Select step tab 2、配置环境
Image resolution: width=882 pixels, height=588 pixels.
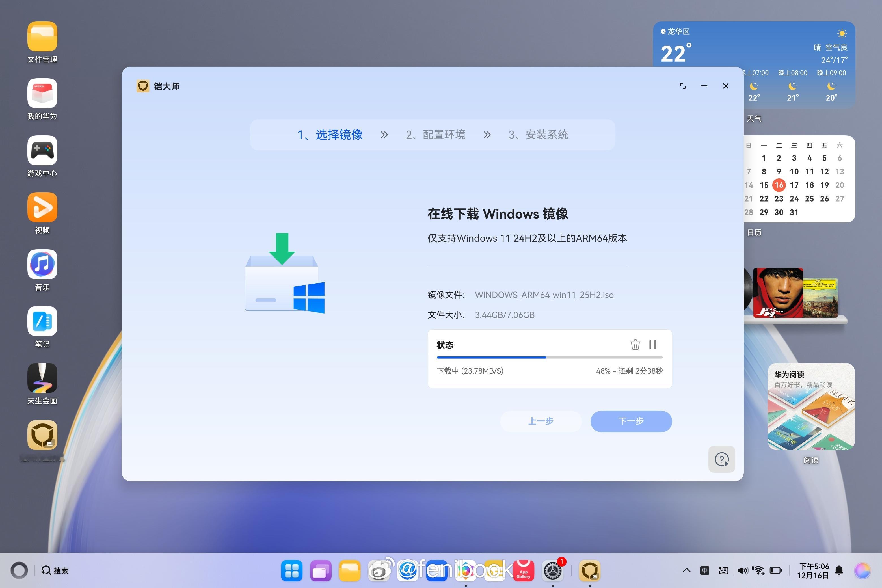435,135
